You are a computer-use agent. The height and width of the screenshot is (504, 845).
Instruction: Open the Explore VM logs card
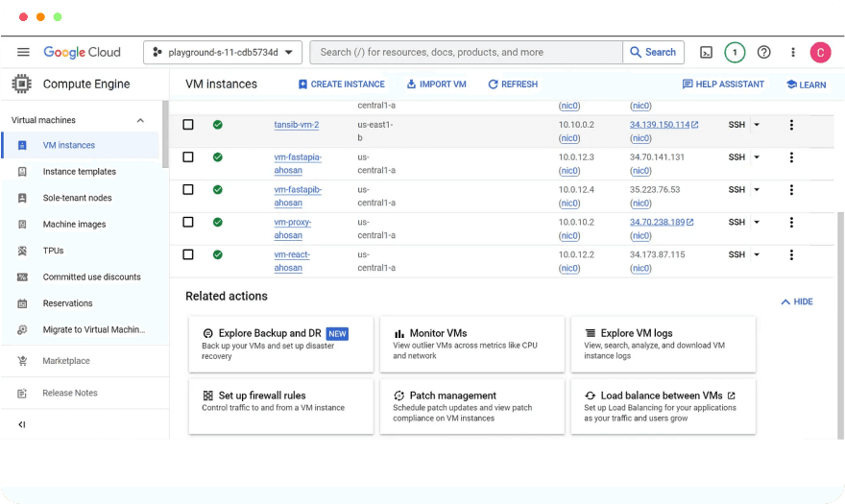point(664,344)
